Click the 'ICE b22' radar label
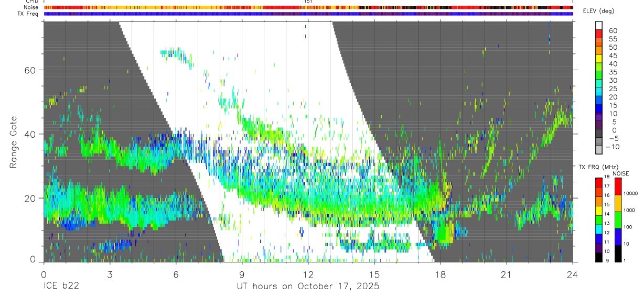Image resolution: width=644 pixels, height=297 pixels. click(x=61, y=286)
